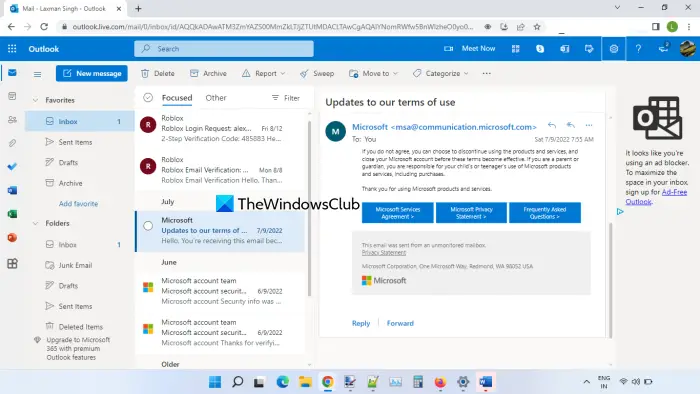Select all messages circle checkbox
Screen dimensions: 700x394
148,97
